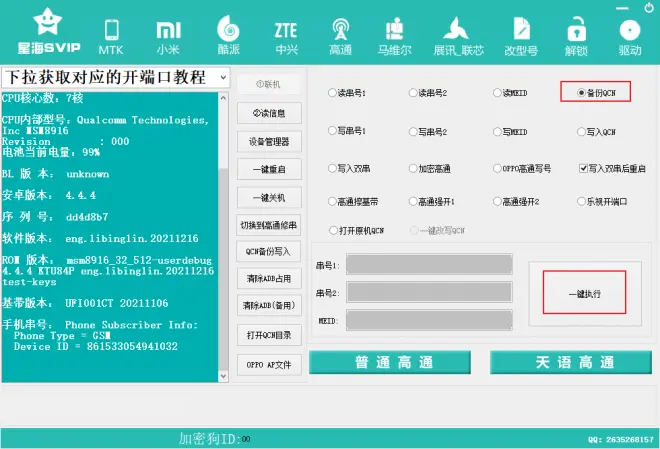The height and width of the screenshot is (449, 660).
Task: Click the 一键关机 button
Action: click(269, 197)
